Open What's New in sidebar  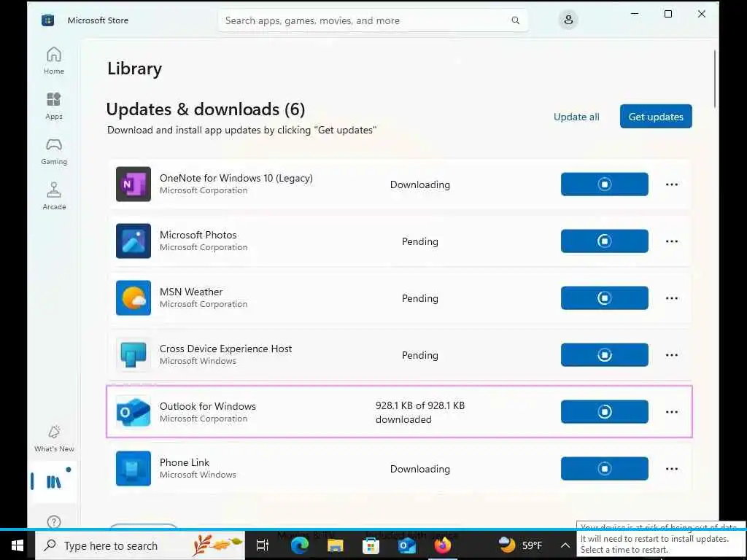point(54,438)
